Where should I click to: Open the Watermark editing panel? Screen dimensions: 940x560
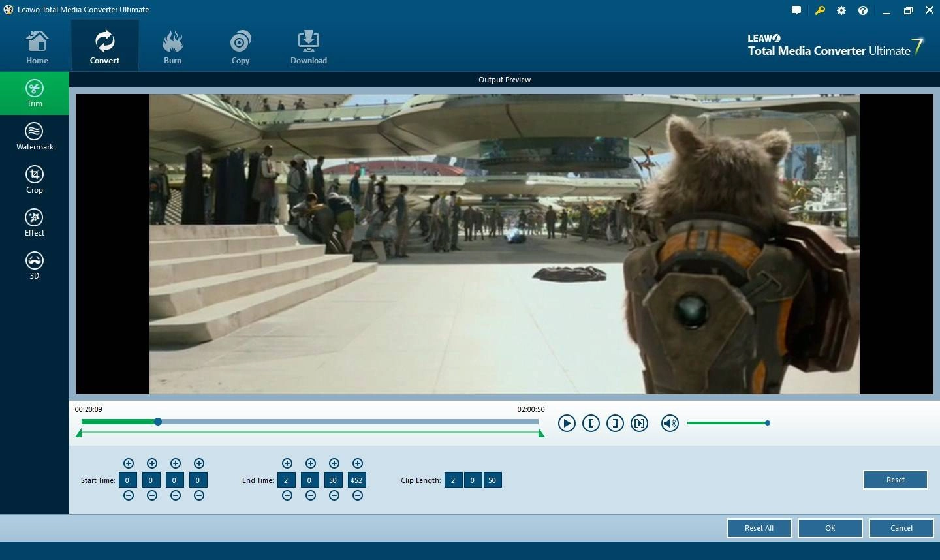(35, 136)
